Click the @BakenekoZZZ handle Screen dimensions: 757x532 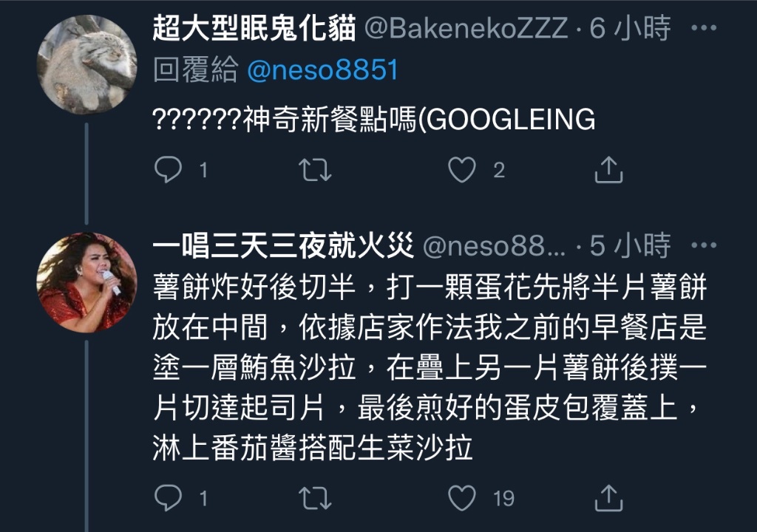click(x=466, y=28)
